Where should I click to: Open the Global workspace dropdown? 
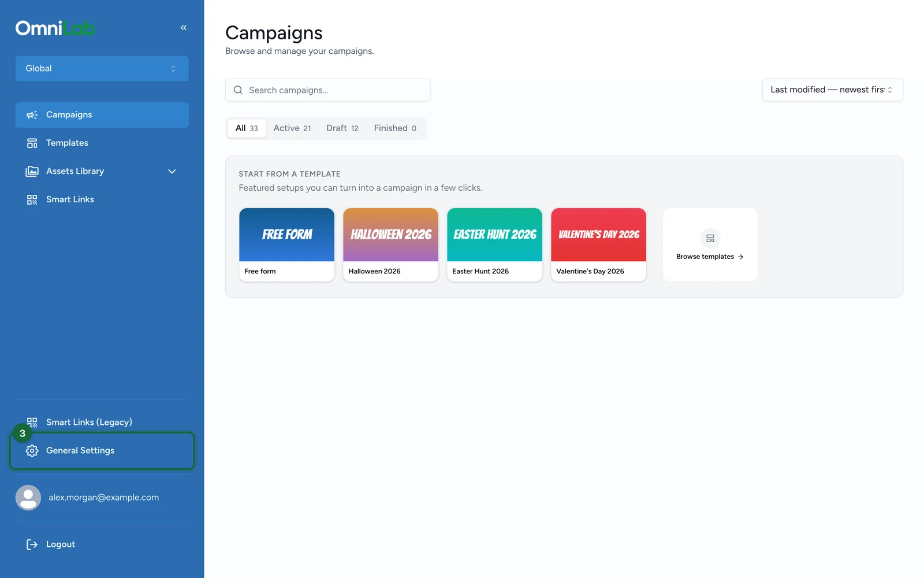click(x=102, y=69)
